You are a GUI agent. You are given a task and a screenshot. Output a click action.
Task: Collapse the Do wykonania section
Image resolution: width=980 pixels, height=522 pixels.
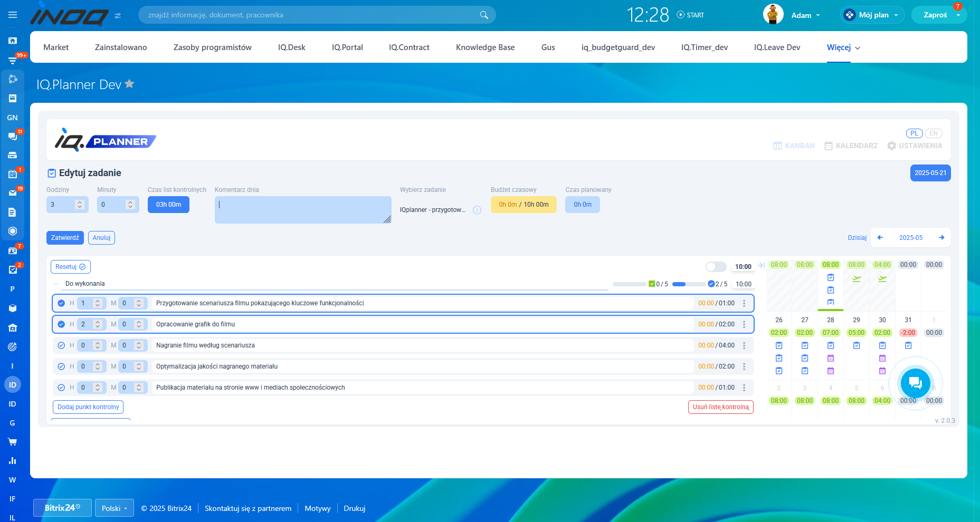[56, 284]
